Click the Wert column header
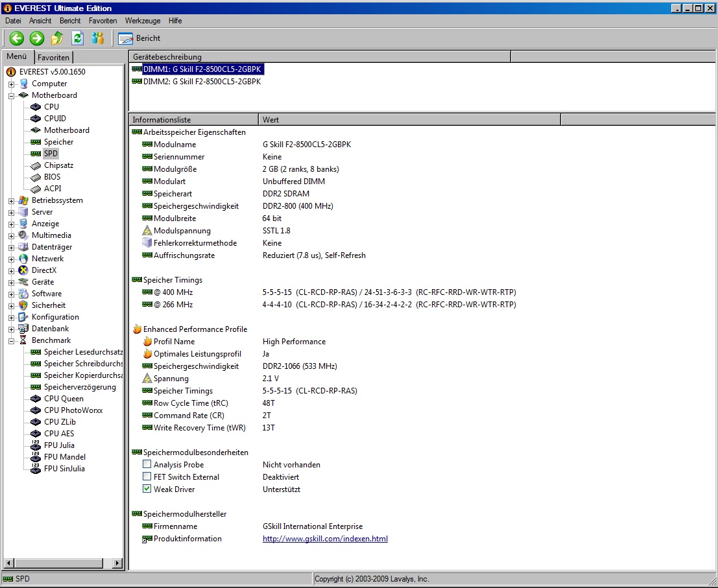Viewport: 718px width, 588px height. (x=410, y=119)
